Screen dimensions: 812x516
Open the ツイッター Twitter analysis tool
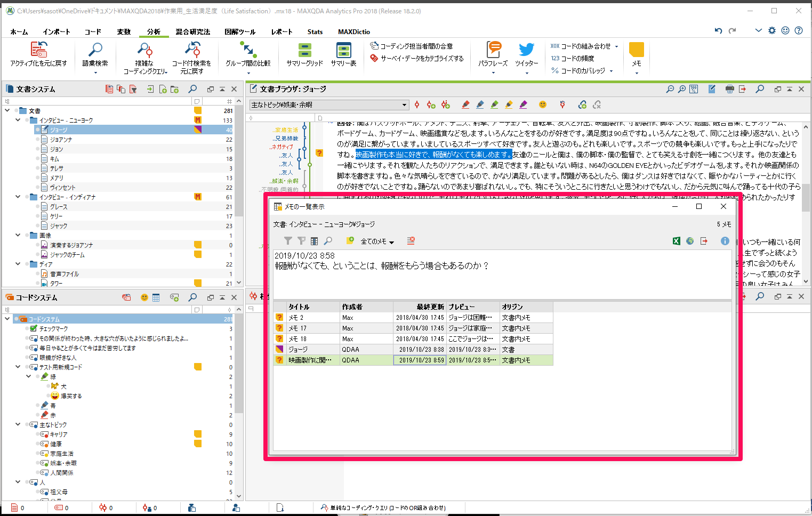[x=526, y=55]
